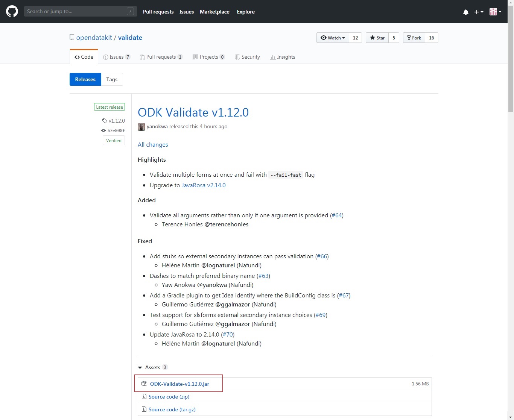Open @ggalmazor mention under #67

click(x=233, y=305)
